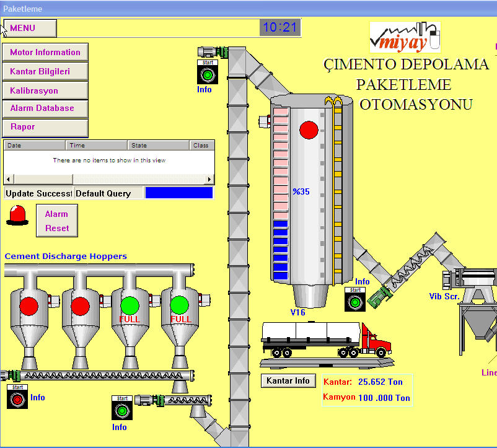The width and height of the screenshot is (497, 448).
Task: Click the miyay company logo
Action: click(405, 37)
